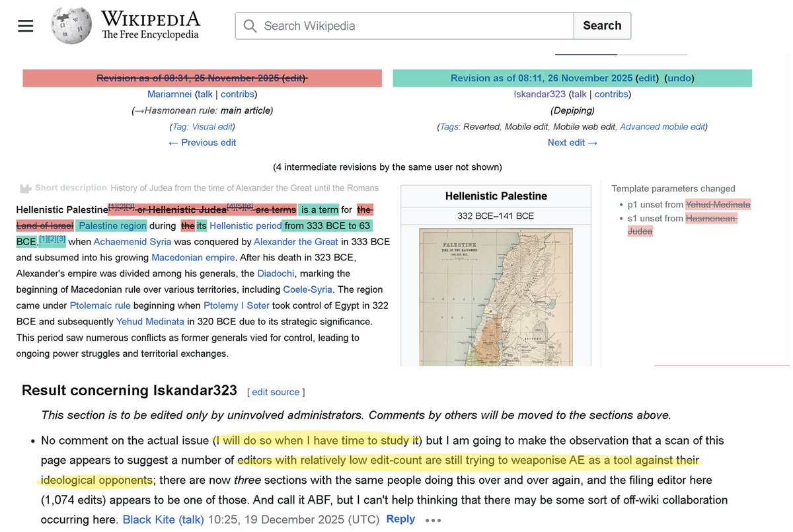Open the 25 November 2025 revision link
793x532 pixels.
188,78
